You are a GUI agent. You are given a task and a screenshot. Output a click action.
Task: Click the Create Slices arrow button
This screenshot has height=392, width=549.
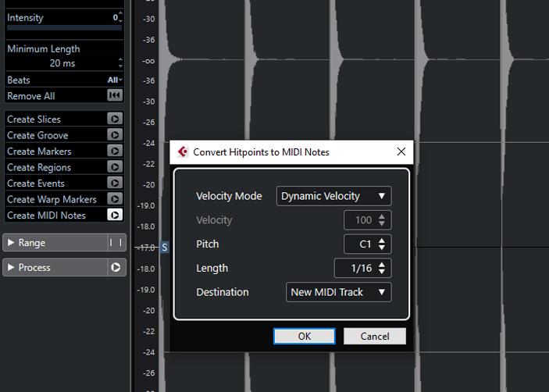point(115,119)
